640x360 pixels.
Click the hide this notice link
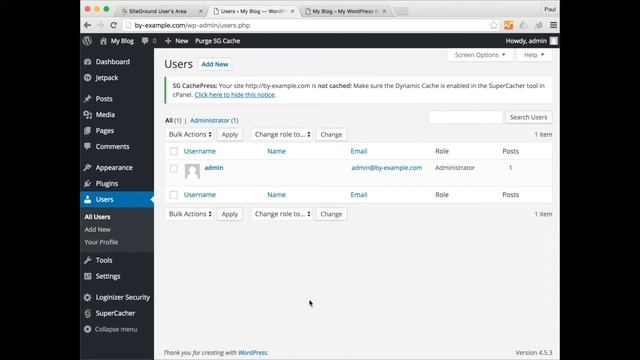pyautogui.click(x=235, y=95)
